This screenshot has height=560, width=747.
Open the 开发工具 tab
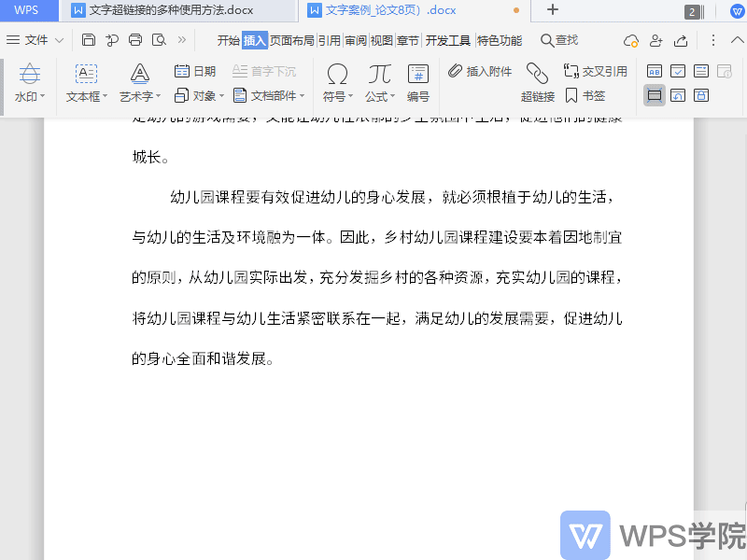[x=448, y=40]
